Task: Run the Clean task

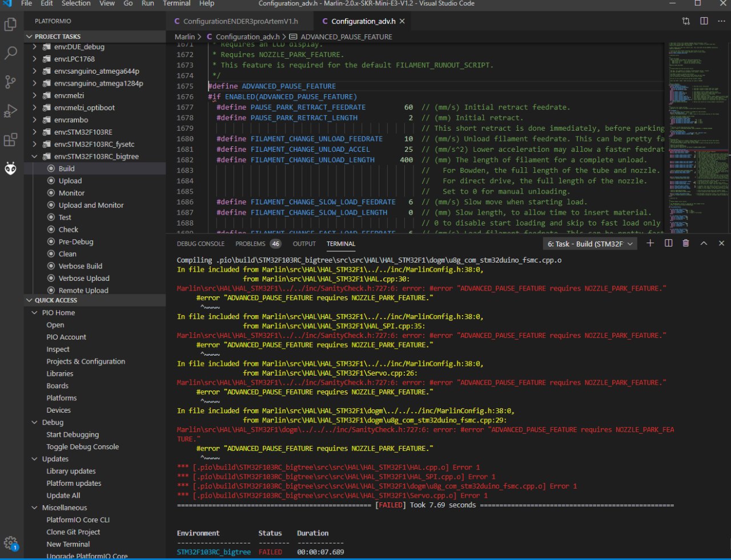Action: [x=67, y=254]
